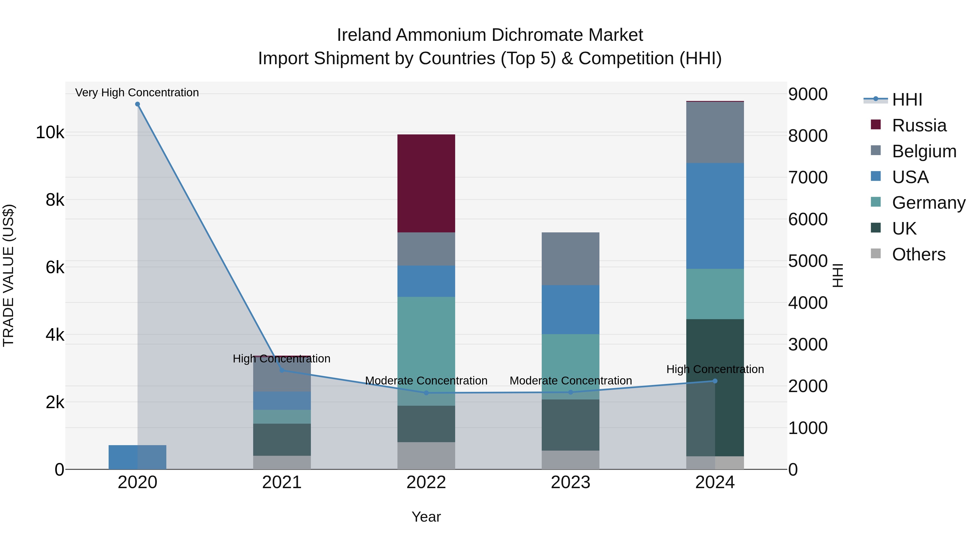Toggle the Others legend entry
980x551 pixels.
click(908, 254)
